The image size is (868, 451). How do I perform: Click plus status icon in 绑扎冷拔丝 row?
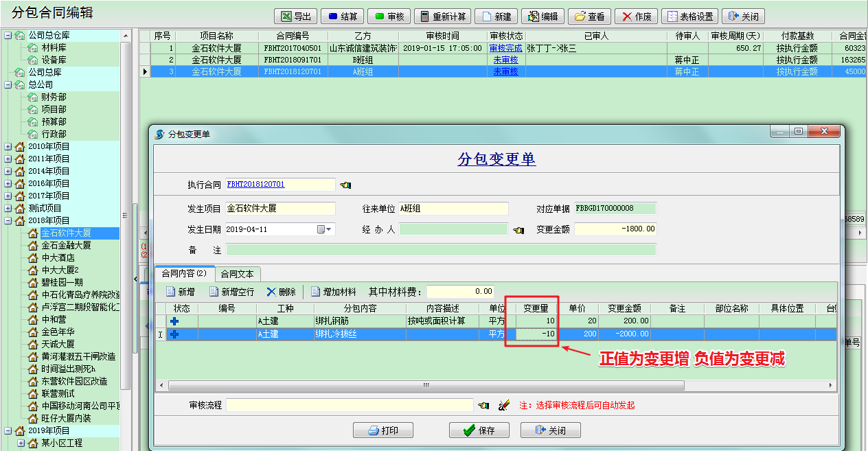tap(174, 334)
